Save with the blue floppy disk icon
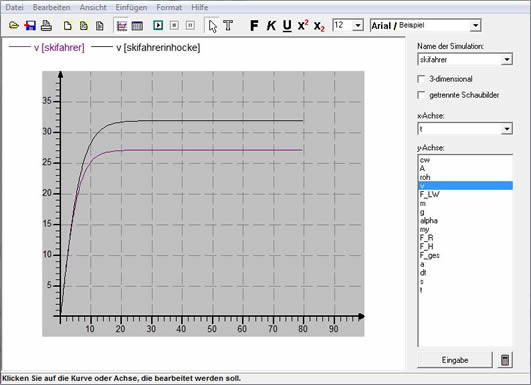Viewport: 531px width, 385px height. click(30, 25)
